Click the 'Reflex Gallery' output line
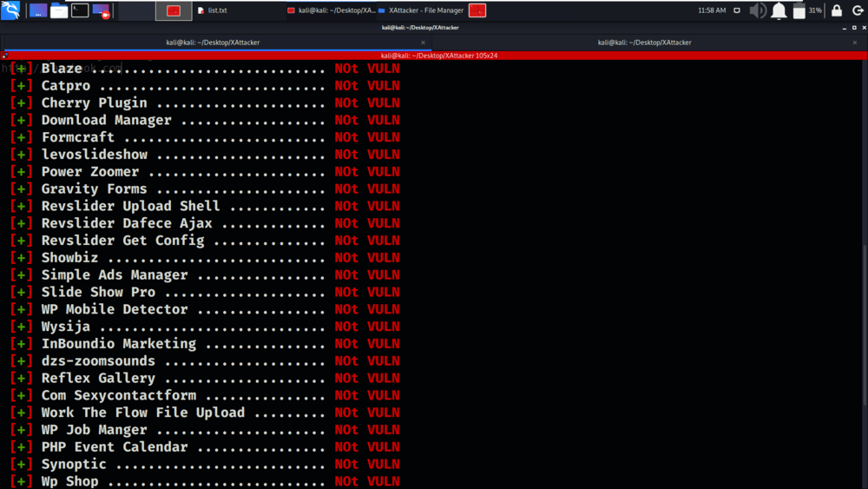Viewport: 868px width, 489px height. coord(205,378)
